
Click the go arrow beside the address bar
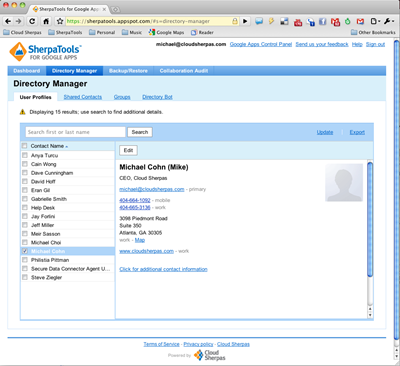click(x=245, y=21)
